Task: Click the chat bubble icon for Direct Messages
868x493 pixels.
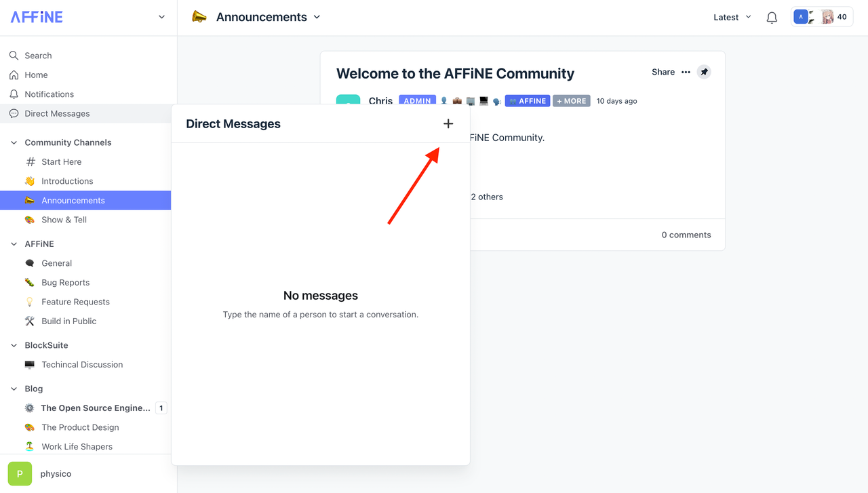Action: click(x=14, y=113)
